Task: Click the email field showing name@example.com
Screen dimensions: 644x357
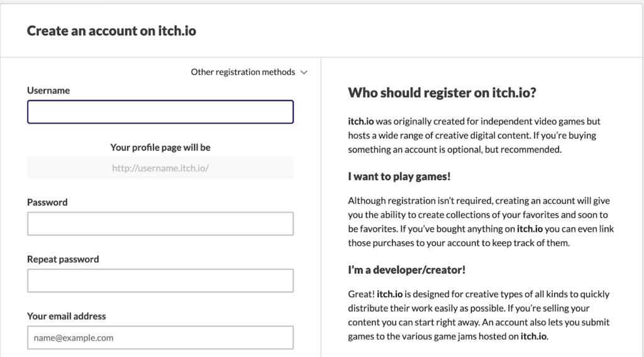Action: (160, 337)
